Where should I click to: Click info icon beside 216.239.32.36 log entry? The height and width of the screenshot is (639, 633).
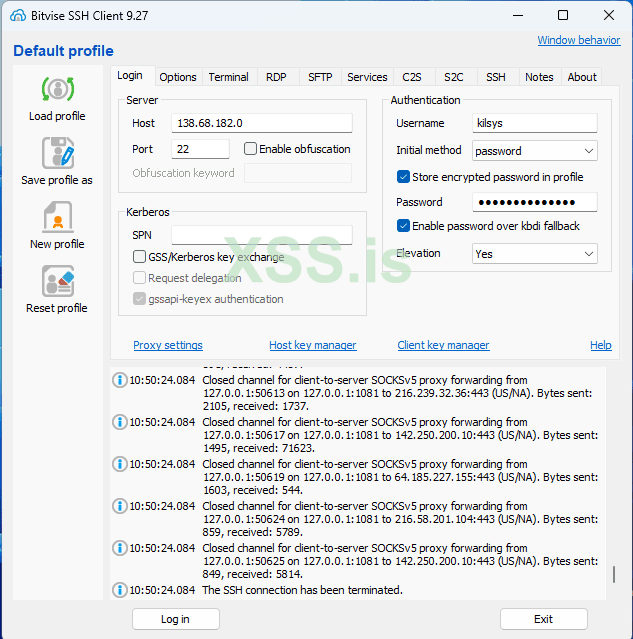tap(119, 380)
